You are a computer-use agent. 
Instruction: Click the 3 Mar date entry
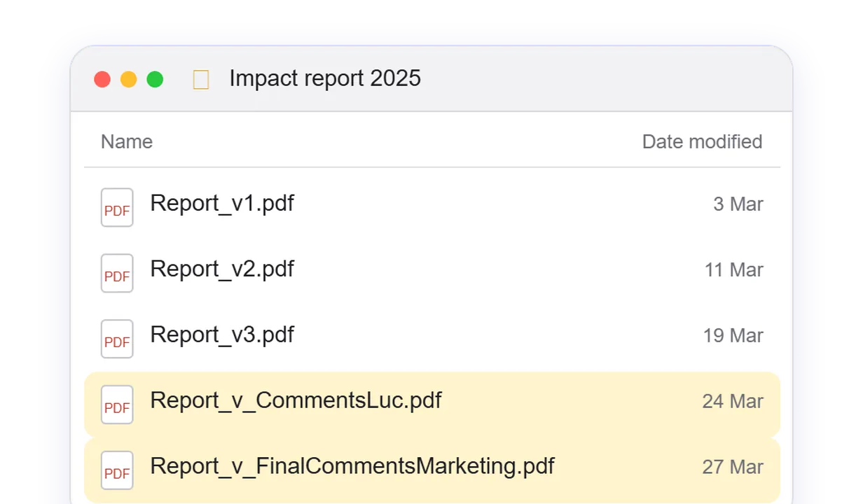738,204
